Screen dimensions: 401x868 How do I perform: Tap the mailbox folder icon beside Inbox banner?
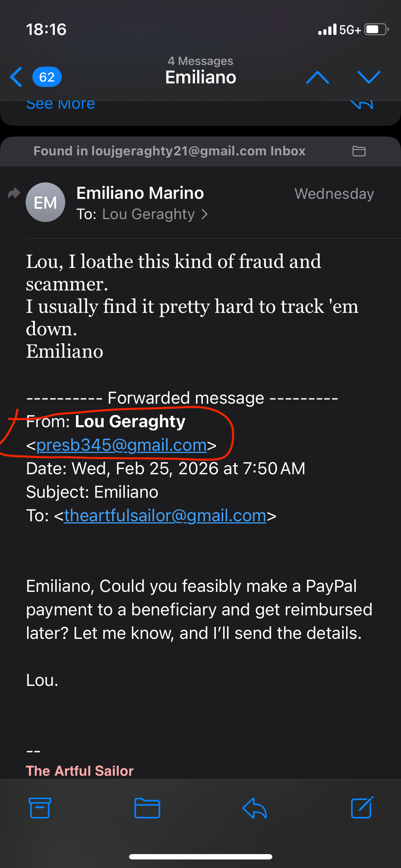pos(359,151)
